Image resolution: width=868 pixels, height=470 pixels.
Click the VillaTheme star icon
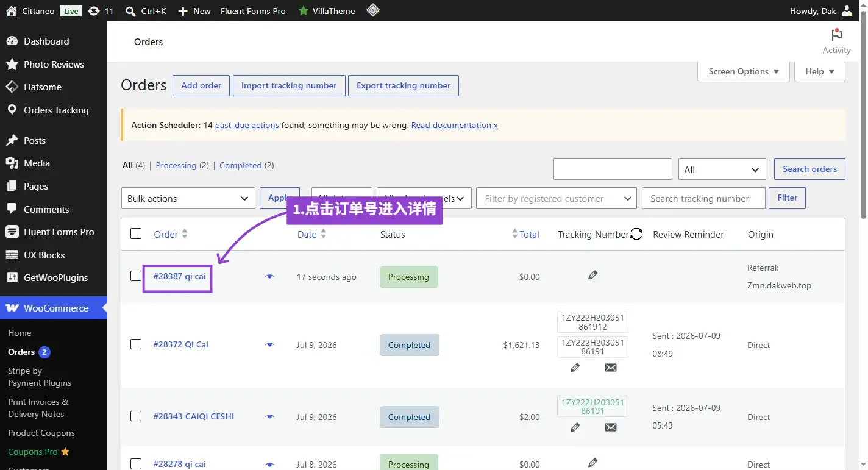303,11
